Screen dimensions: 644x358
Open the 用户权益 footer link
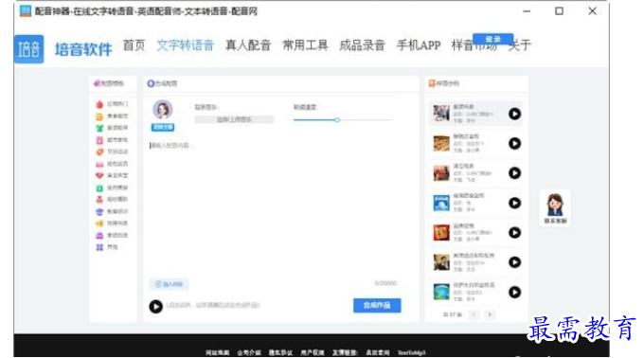point(313,352)
